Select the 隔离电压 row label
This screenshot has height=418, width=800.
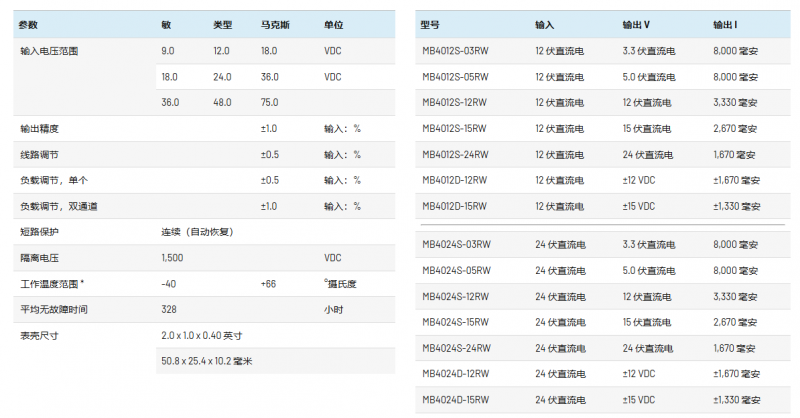coord(39,258)
